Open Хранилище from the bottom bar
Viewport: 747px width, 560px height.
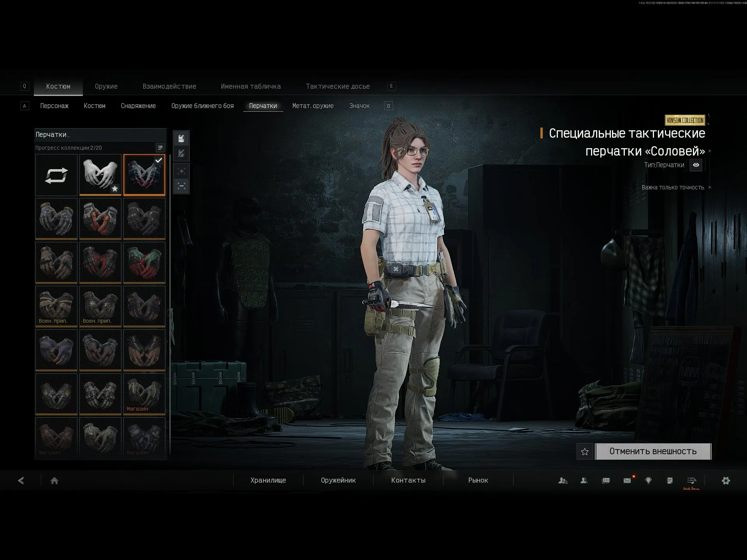(268, 480)
